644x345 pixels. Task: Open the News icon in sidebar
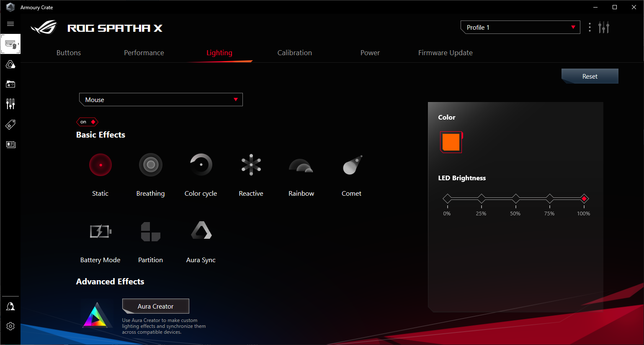10,144
